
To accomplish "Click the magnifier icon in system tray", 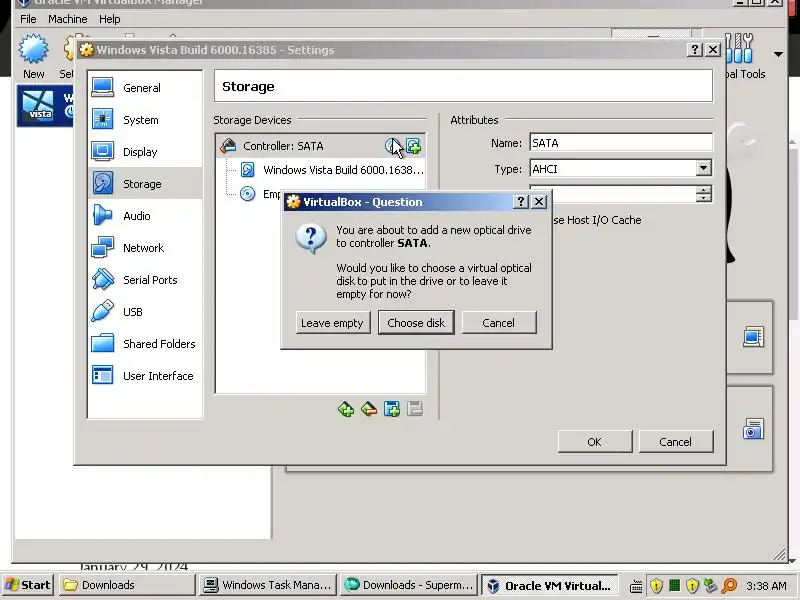I will pos(730,586).
